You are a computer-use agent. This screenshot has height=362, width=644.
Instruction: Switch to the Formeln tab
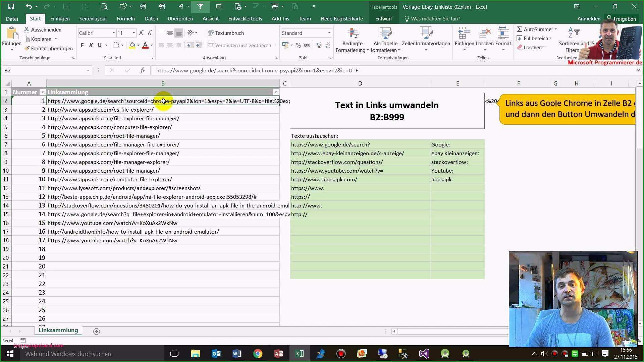tap(125, 19)
